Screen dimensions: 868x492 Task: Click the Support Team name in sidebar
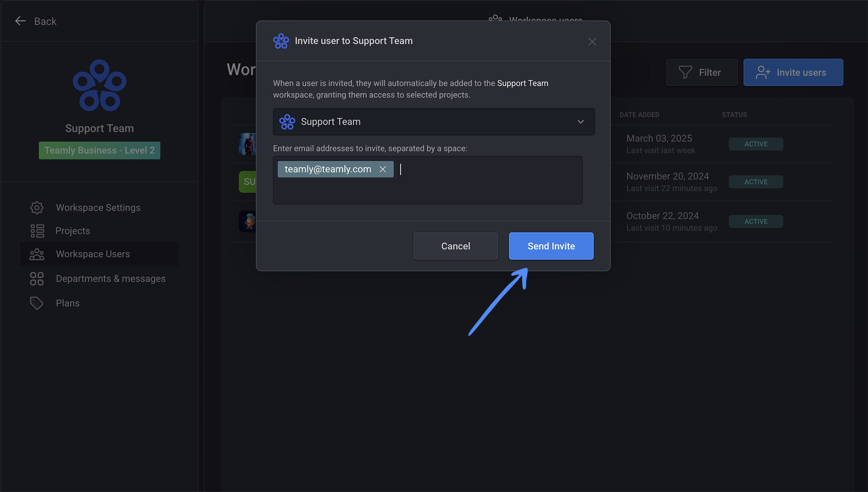[99, 128]
